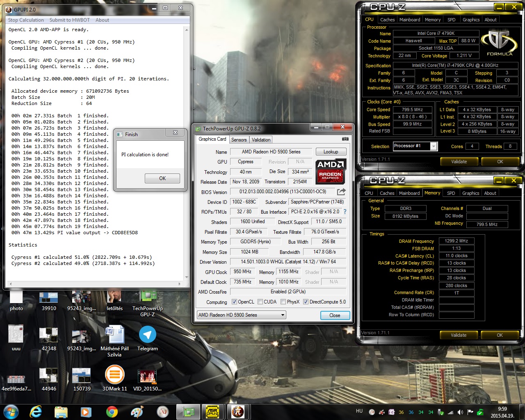Open the letöltés image on desktop
This screenshot has height=420, width=525.
click(115, 301)
